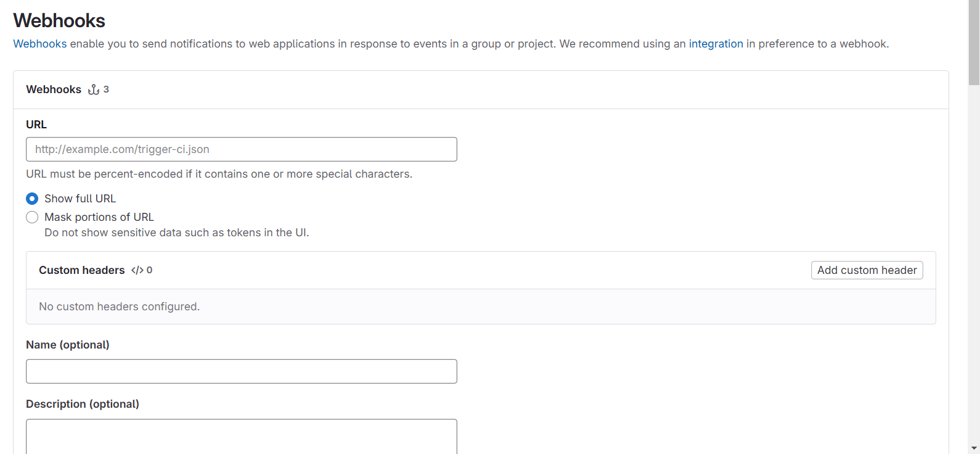The width and height of the screenshot is (980, 454).
Task: Click the code brackets icon next to Custom headers
Action: point(137,270)
